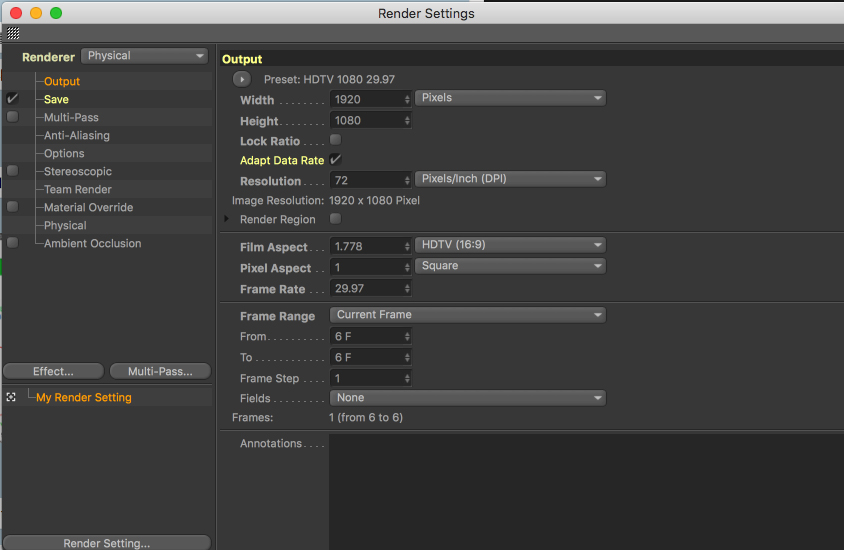The height and width of the screenshot is (550, 844).
Task: Click the Render Setting... button
Action: [x=107, y=542]
